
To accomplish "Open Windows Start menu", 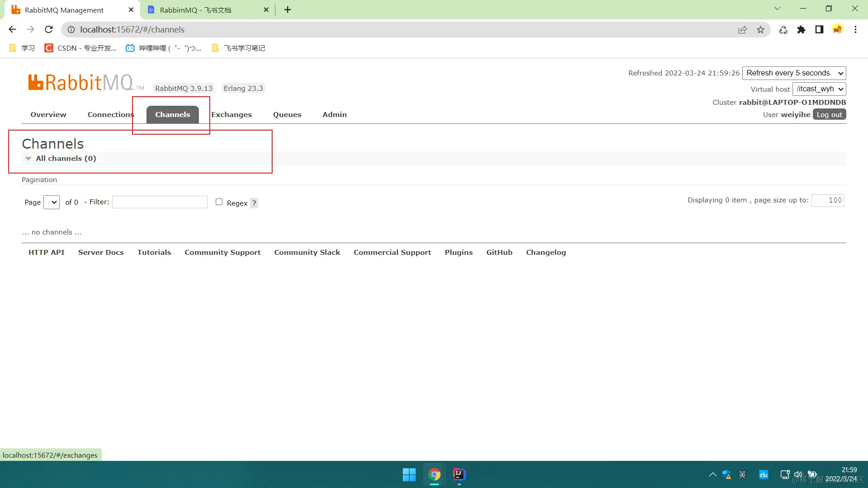I will [409, 474].
